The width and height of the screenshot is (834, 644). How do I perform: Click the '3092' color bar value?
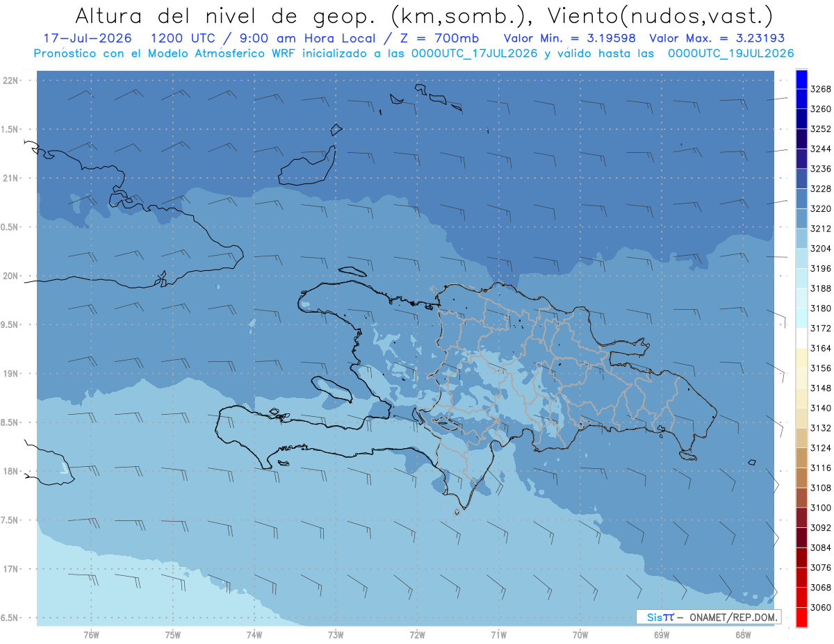pyautogui.click(x=821, y=528)
